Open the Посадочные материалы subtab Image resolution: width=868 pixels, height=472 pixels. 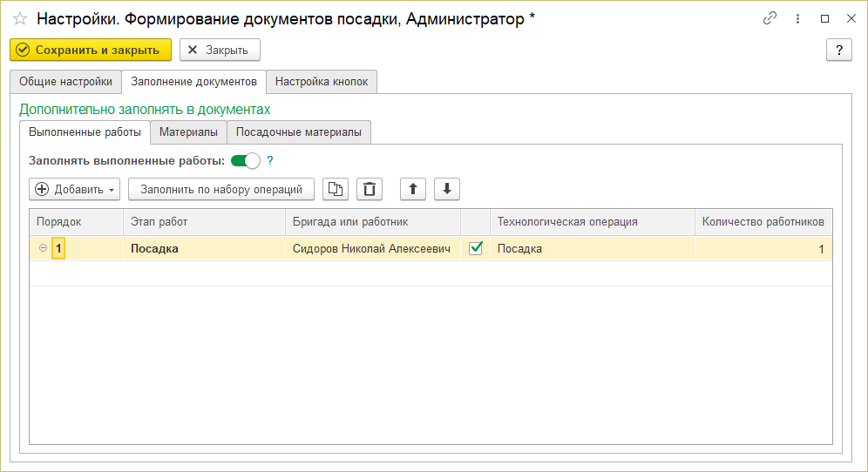coord(299,132)
